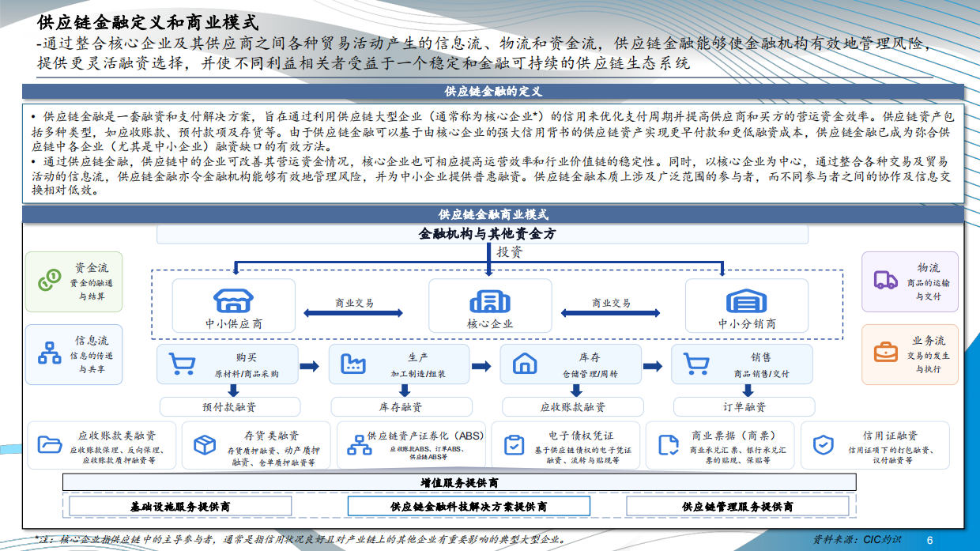Click the down arrow above 预付款融资

click(x=233, y=390)
